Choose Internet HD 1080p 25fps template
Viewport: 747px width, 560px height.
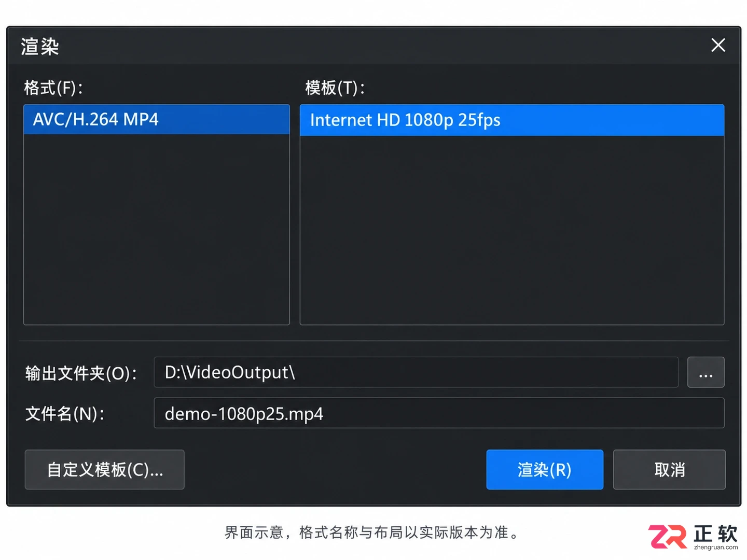(x=511, y=120)
